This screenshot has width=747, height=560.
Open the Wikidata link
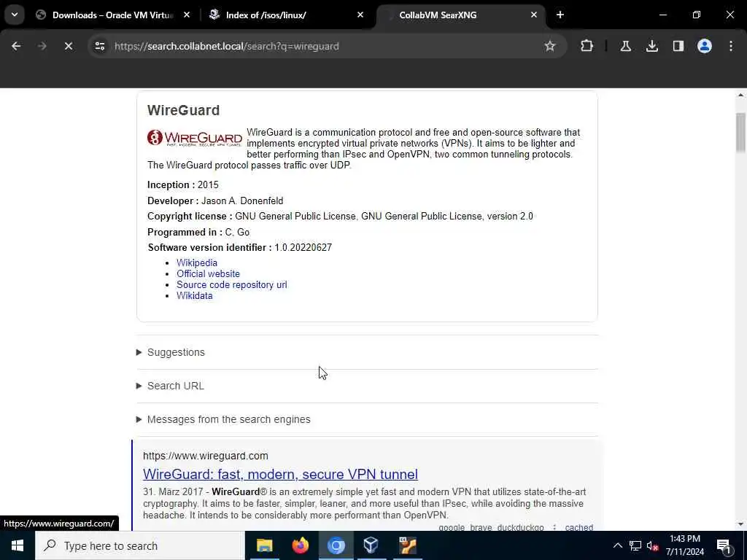pos(194,296)
